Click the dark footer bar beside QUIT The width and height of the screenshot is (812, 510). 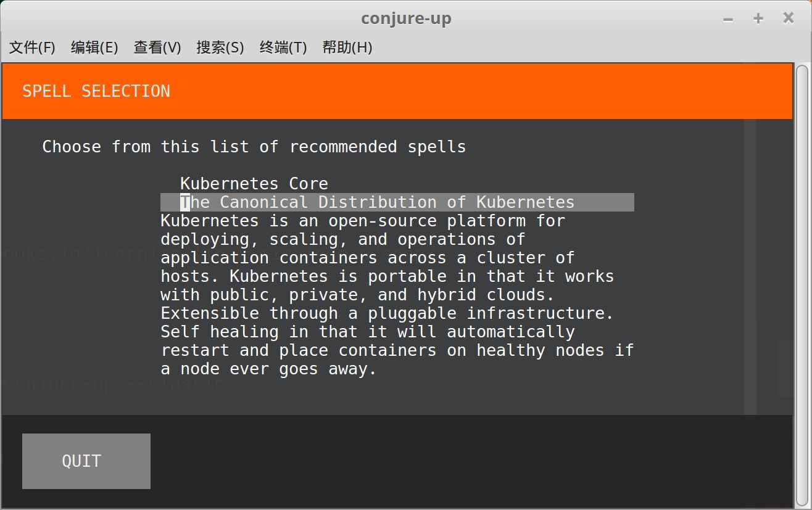point(471,461)
